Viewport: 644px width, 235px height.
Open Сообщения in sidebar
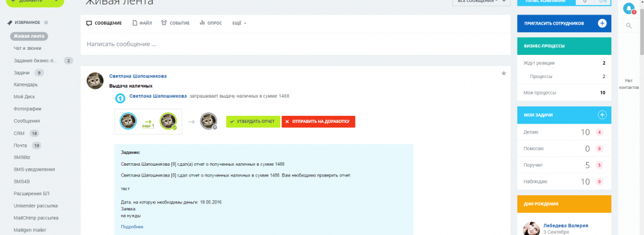[x=26, y=121]
